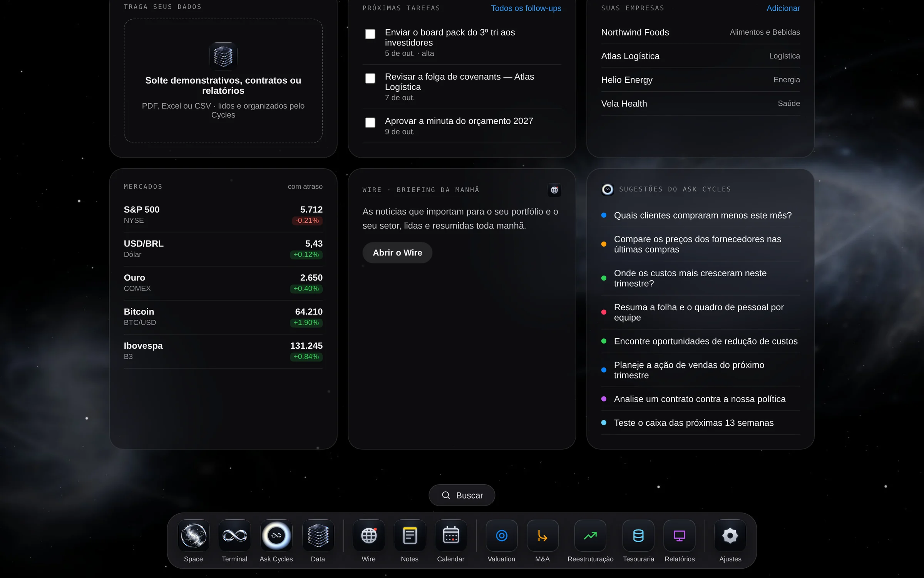This screenshot has width=924, height=578.
Task: Click Adicionar in Suas Empresas
Action: tap(783, 8)
